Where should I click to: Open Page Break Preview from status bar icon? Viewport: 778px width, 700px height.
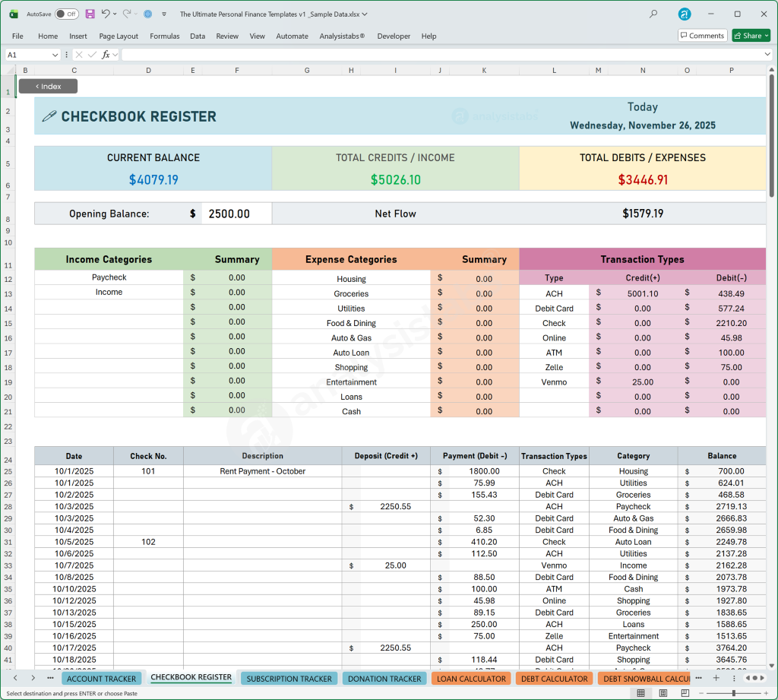pos(685,692)
